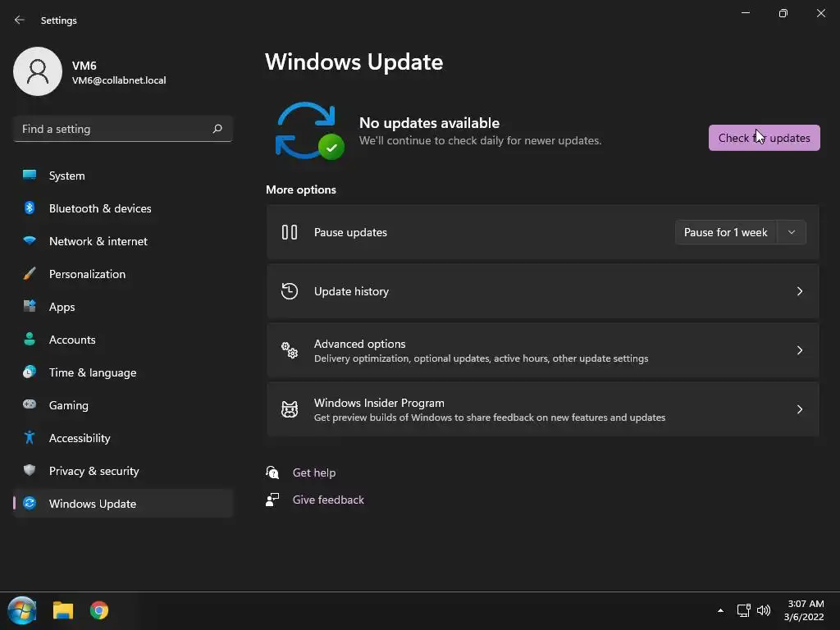Click Pause for 1 week button
Image resolution: width=840 pixels, height=630 pixels.
coord(725,232)
